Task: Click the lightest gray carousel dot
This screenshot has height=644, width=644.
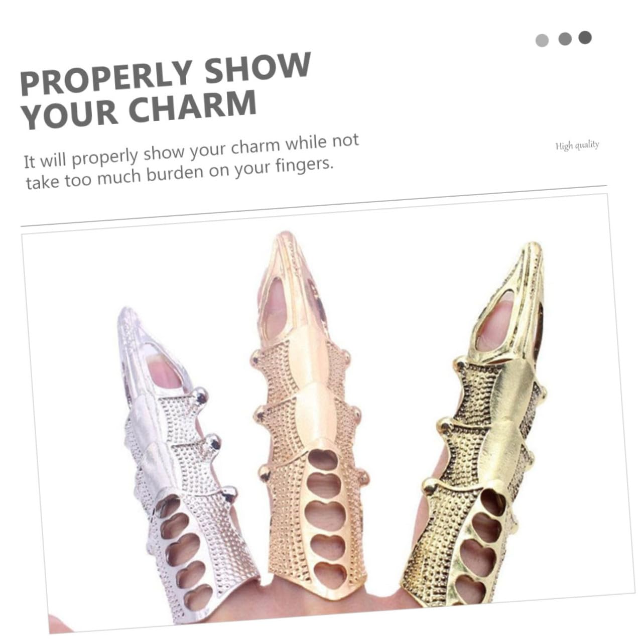Action: (x=542, y=40)
